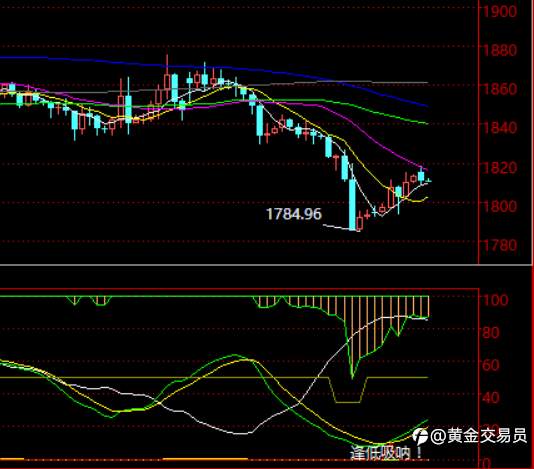Click the 40 level on indicator axis
This screenshot has height=469, width=534.
[x=491, y=397]
